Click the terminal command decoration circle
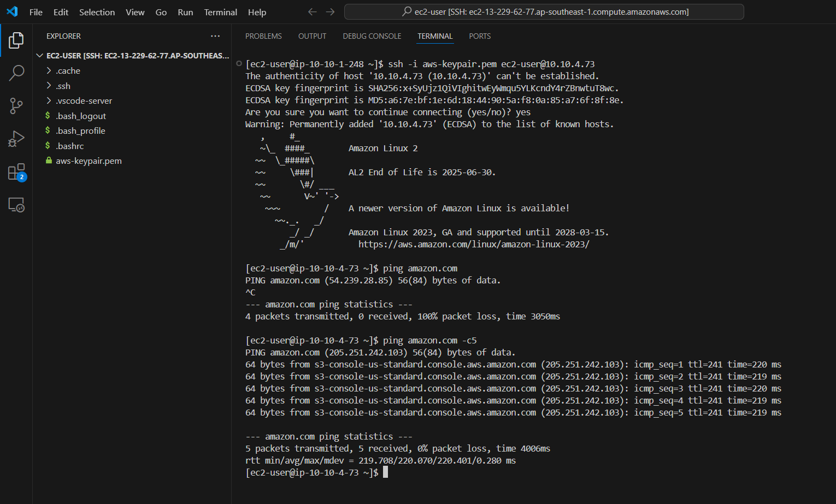Viewport: 836px width, 504px height. (x=239, y=64)
